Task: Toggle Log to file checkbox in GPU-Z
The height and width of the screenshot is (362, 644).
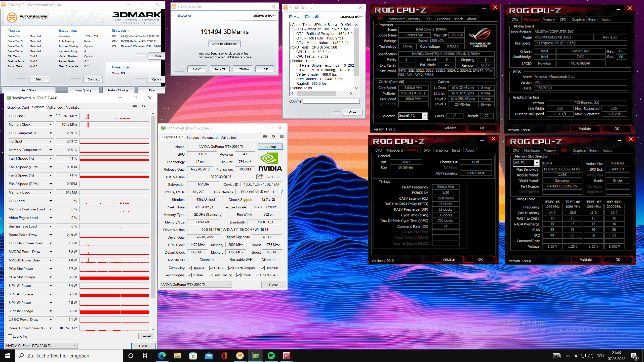Action: (x=10, y=336)
